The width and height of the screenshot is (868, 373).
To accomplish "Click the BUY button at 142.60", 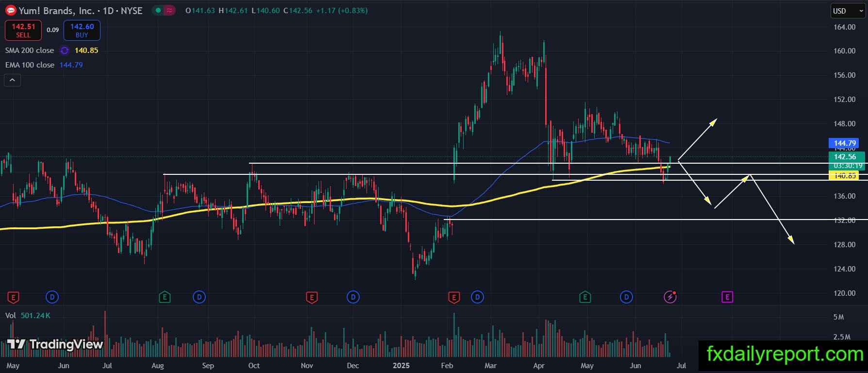I will [82, 30].
